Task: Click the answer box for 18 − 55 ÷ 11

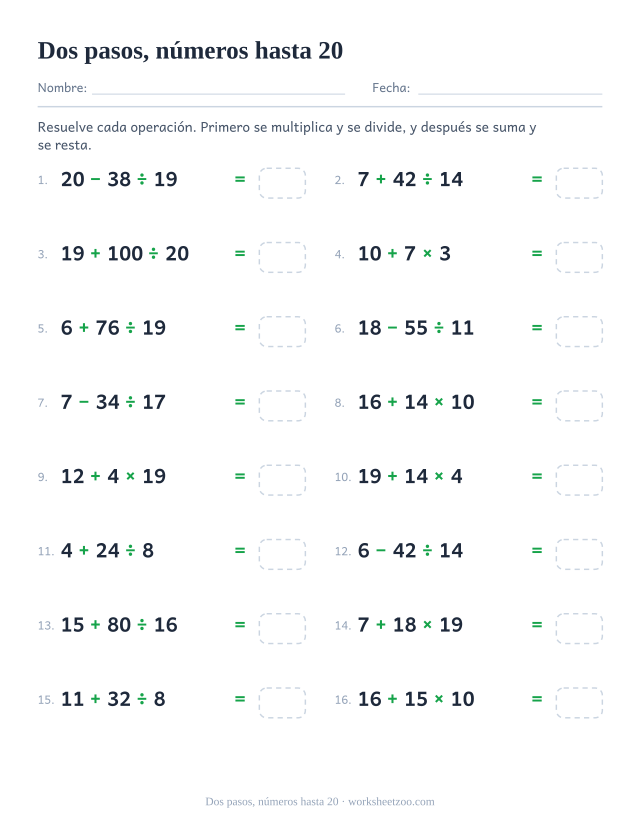Action: point(579,331)
